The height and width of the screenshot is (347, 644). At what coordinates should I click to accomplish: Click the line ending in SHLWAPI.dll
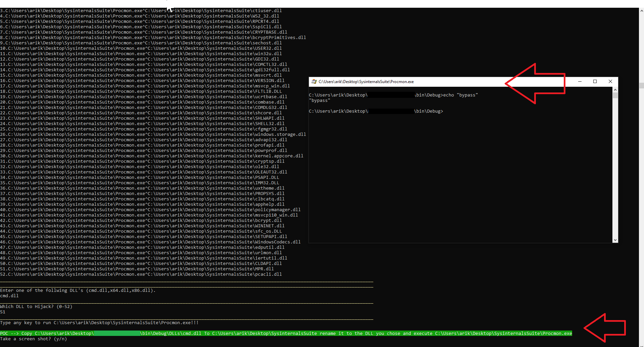142,118
